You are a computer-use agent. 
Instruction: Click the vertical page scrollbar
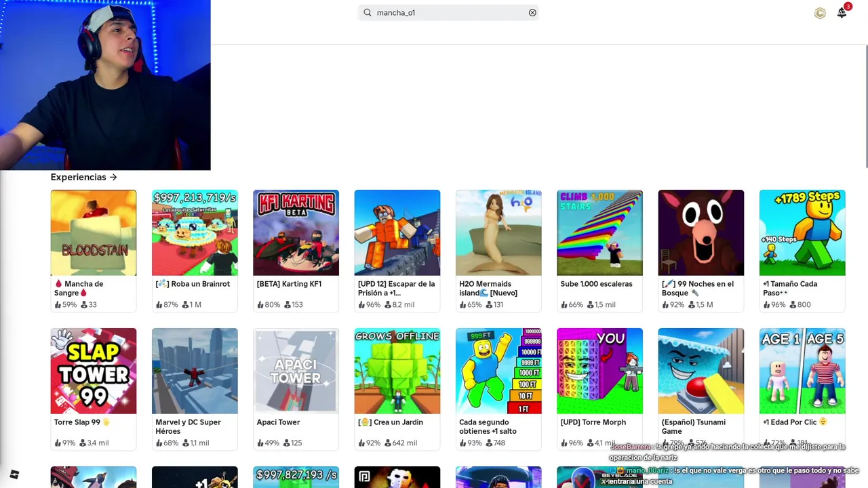pos(865,106)
